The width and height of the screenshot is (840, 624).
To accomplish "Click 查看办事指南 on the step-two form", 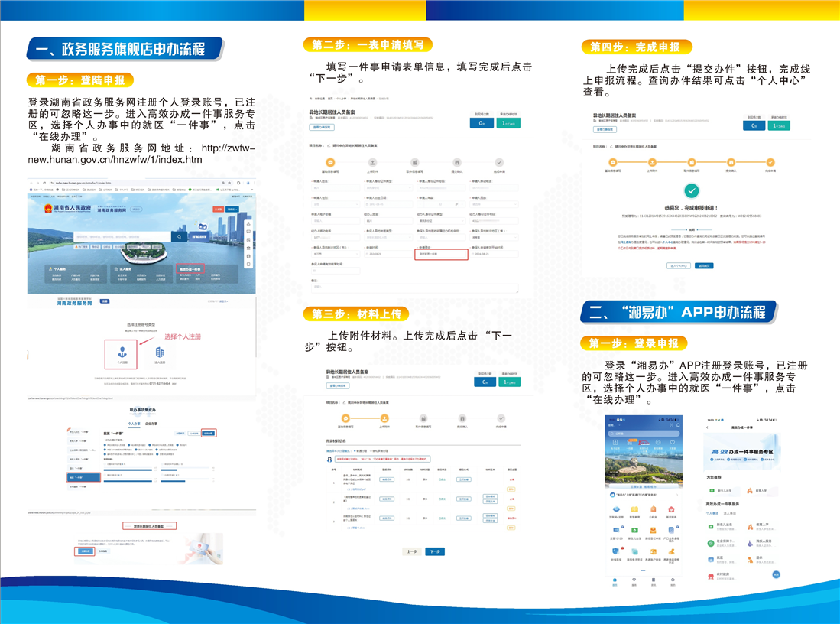I will click(x=322, y=127).
